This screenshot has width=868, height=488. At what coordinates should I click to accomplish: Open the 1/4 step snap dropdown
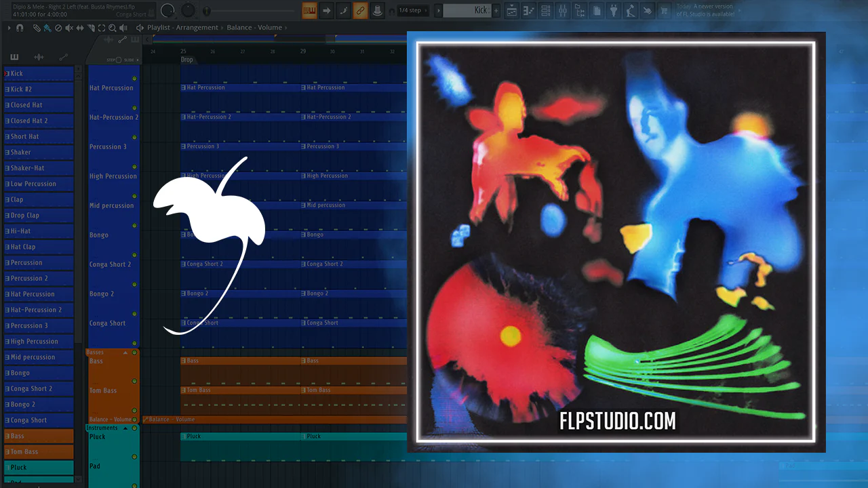[413, 10]
